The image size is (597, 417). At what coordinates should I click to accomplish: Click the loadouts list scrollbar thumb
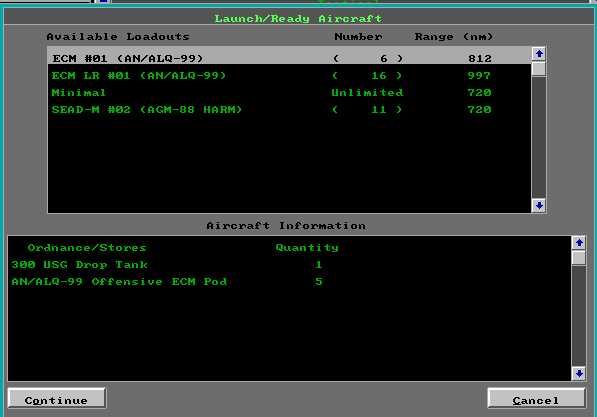point(539,69)
